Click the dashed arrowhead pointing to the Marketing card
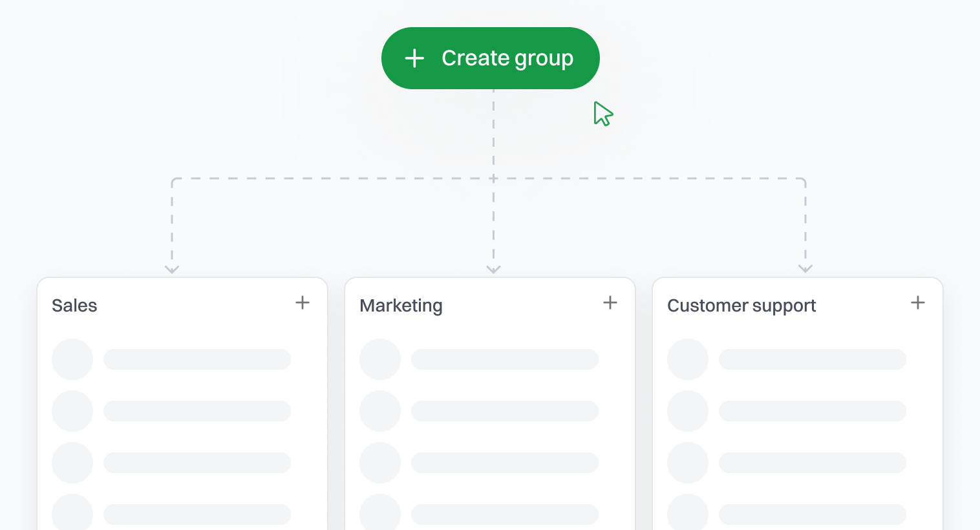The image size is (980, 530). 493,269
